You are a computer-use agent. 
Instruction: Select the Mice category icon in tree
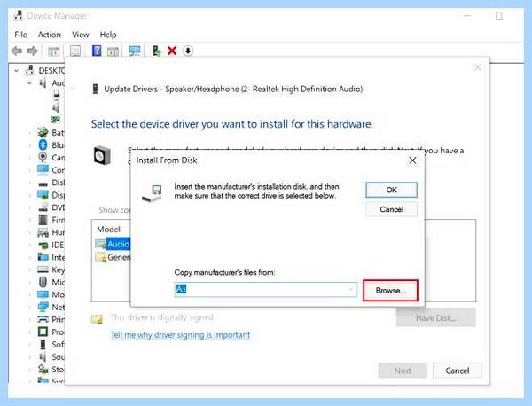point(43,282)
